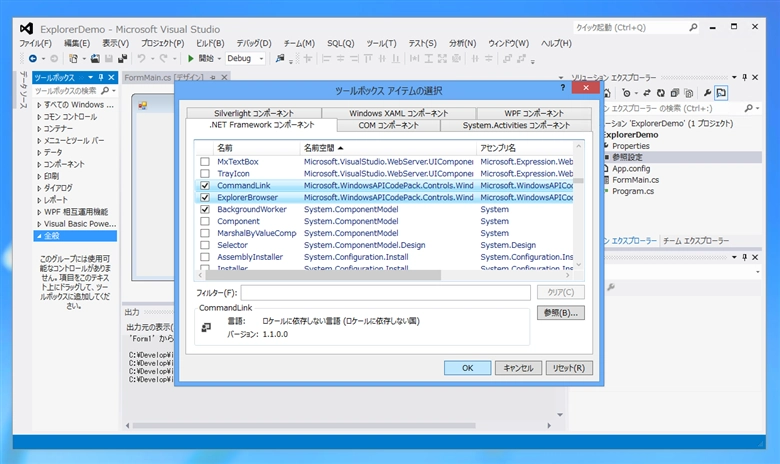Expand the コンテナー toolbox group
The height and width of the screenshot is (464, 780).
39,129
